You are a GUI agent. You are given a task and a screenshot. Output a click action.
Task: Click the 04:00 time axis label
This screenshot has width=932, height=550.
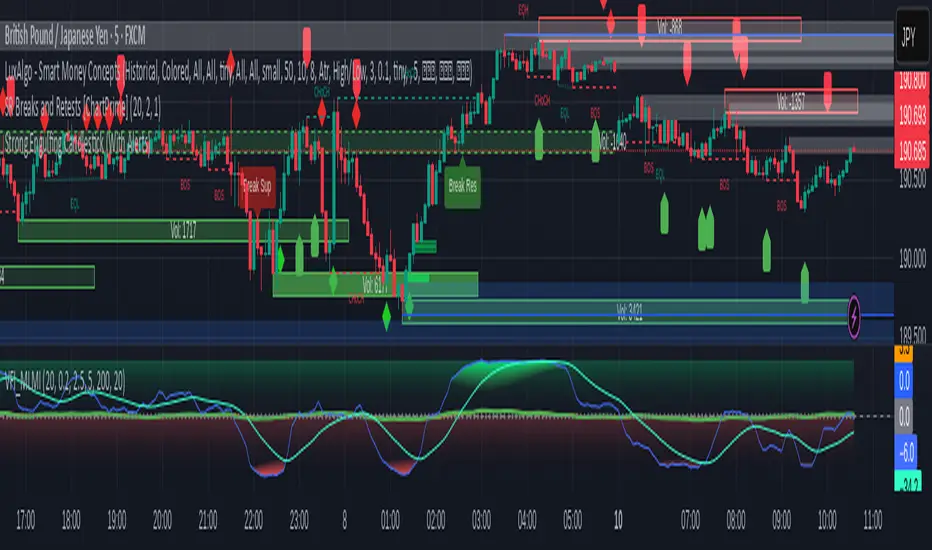coord(527,520)
